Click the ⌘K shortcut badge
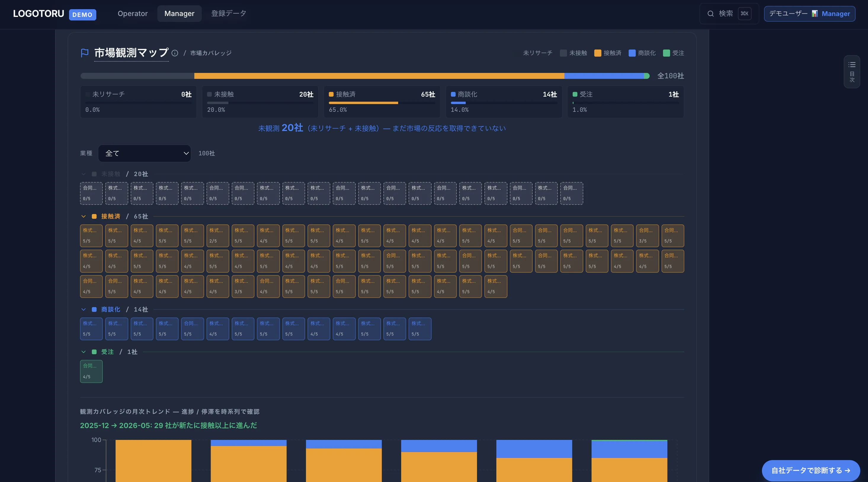Screen dimensions: 868x482 pos(744,13)
